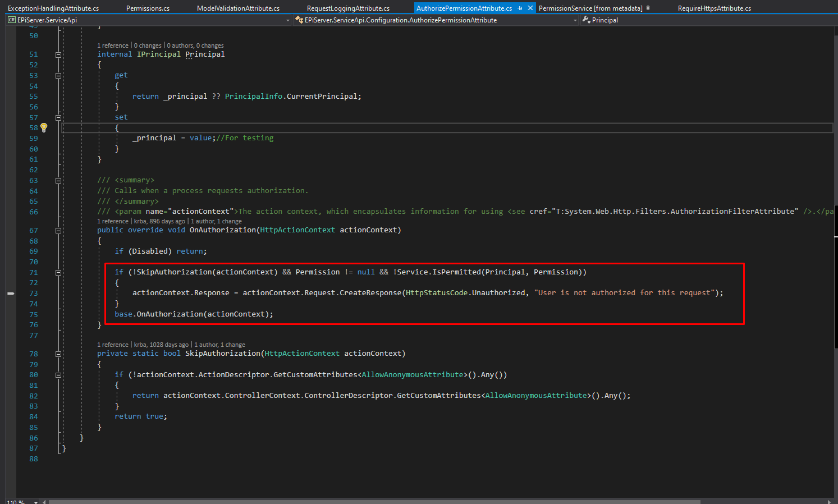The width and height of the screenshot is (838, 504).
Task: Click the horizontal scrollbar left arrow
Action: click(x=44, y=502)
